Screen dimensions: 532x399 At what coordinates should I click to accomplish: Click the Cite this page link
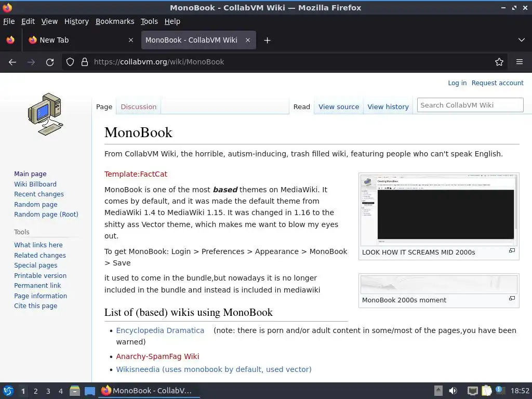(x=36, y=306)
